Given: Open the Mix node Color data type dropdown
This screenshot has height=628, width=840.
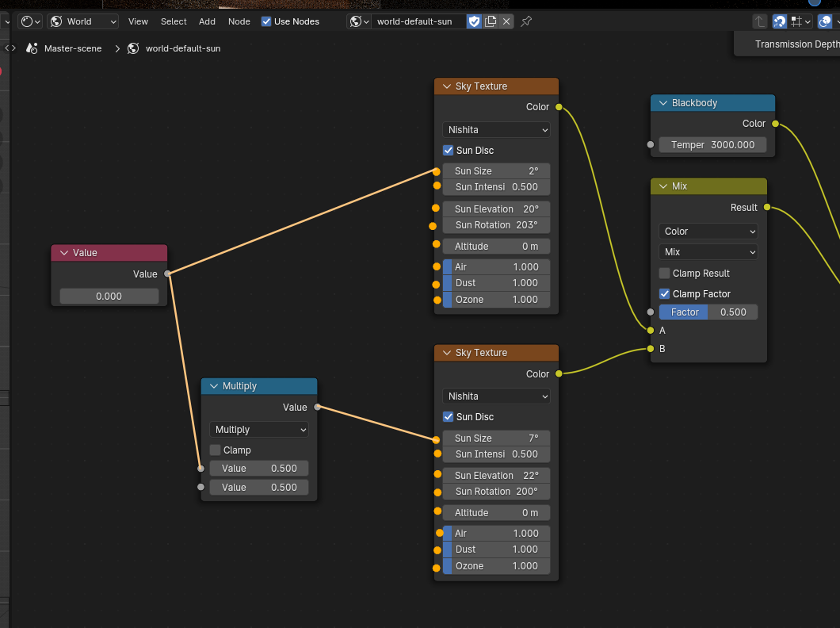Looking at the screenshot, I should [708, 232].
